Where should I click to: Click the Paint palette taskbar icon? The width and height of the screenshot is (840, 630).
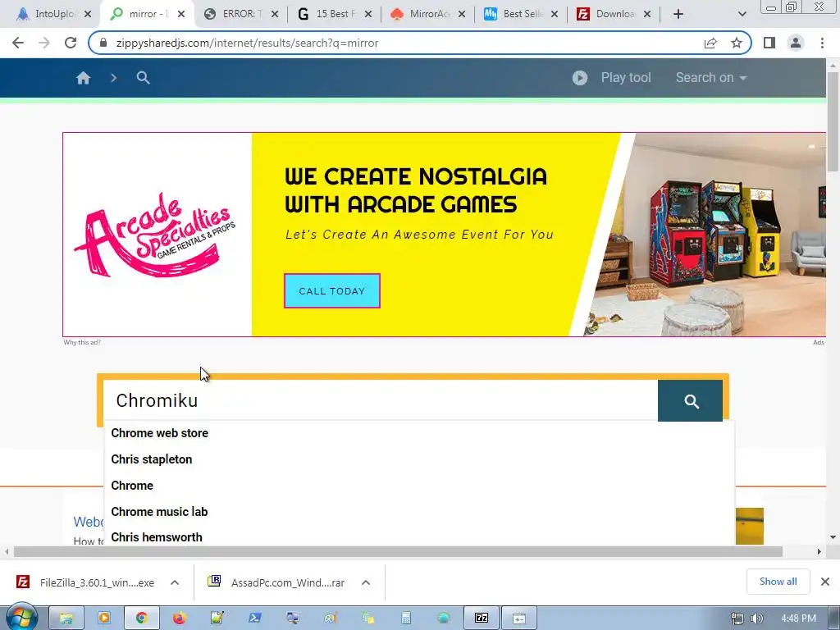pyautogui.click(x=331, y=619)
